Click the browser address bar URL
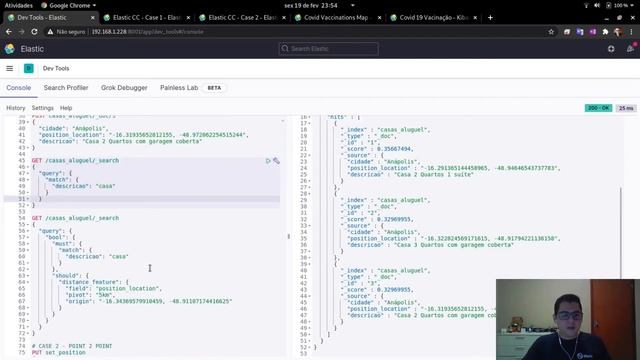This screenshot has width=640, height=360. point(147,32)
